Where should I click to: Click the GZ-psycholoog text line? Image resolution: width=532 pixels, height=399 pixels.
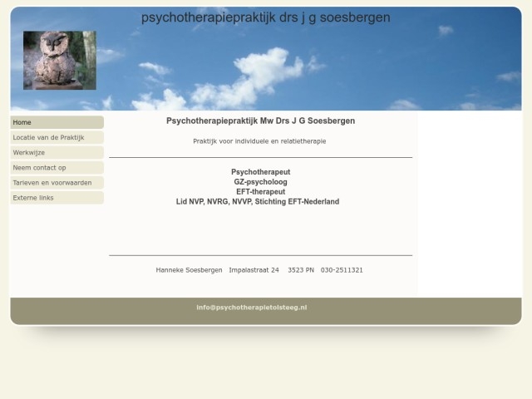click(260, 182)
